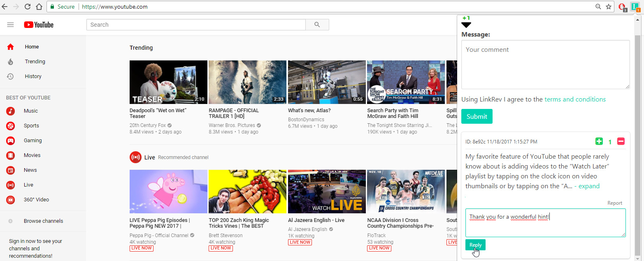Open the Deadpool Wet on Wet thumbnail
Image resolution: width=644 pixels, height=261 pixels.
pyautogui.click(x=168, y=82)
